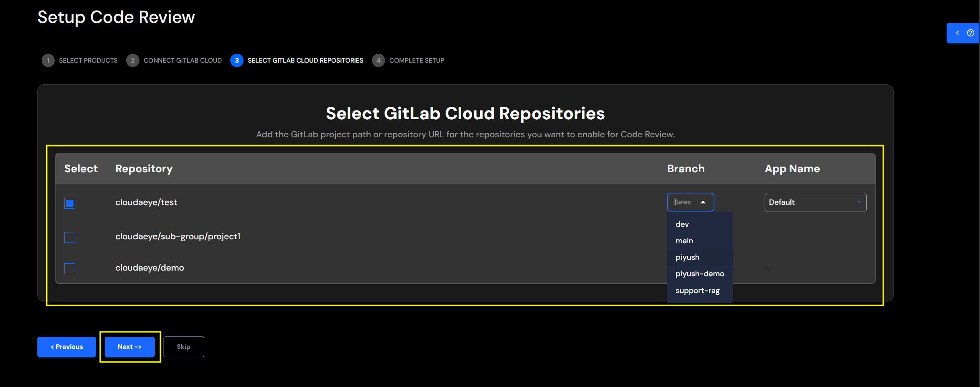Image resolution: width=980 pixels, height=387 pixels.
Task: Go back using the Previous button
Action: point(67,346)
